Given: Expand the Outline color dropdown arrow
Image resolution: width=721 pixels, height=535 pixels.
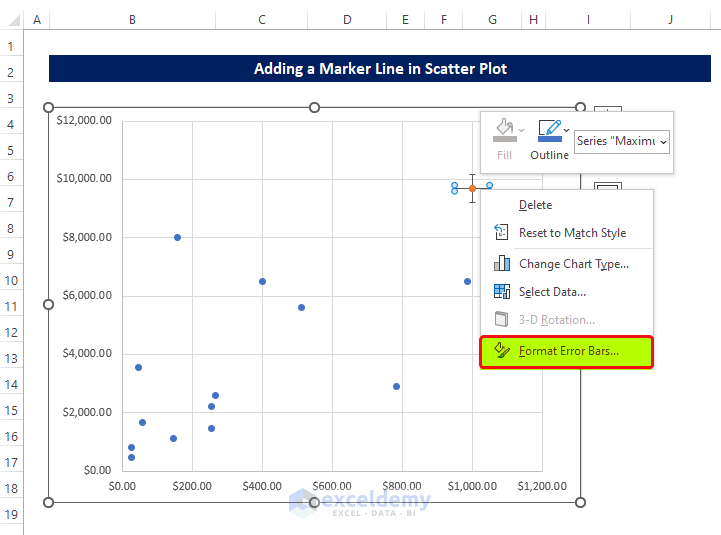Looking at the screenshot, I should (568, 130).
